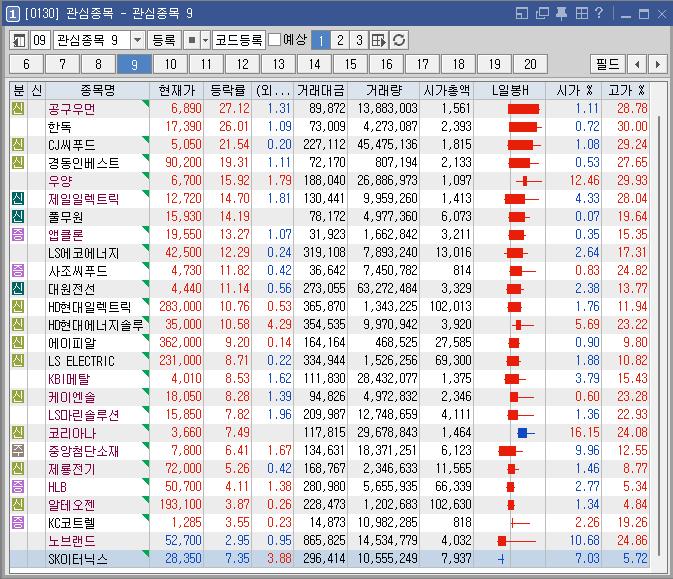Click the 신 badge on 코리아나 row
The image size is (673, 579).
[18, 433]
